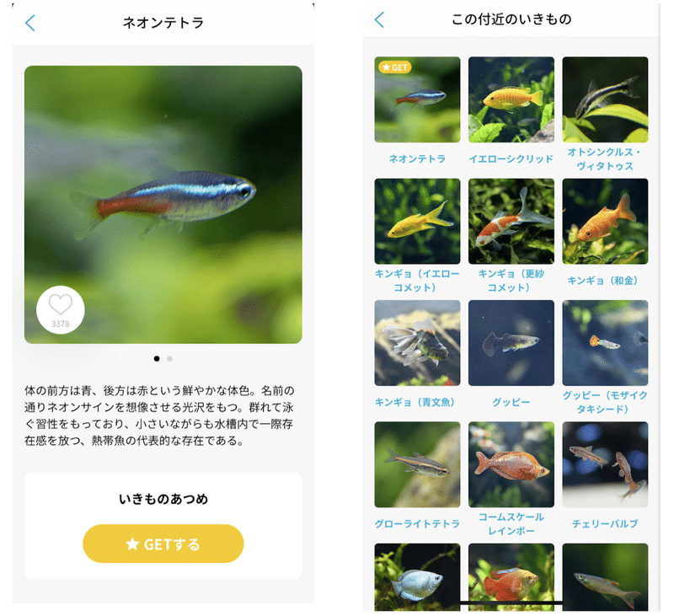Select the second image page dot
This screenshot has width=674, height=616.
[x=170, y=358]
